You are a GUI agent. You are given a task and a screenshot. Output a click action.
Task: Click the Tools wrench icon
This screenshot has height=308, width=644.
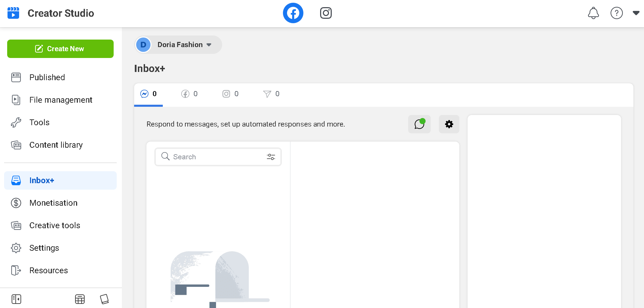click(x=16, y=122)
